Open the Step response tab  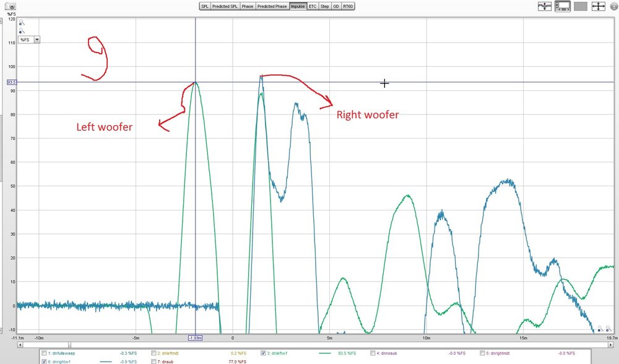[x=324, y=6]
